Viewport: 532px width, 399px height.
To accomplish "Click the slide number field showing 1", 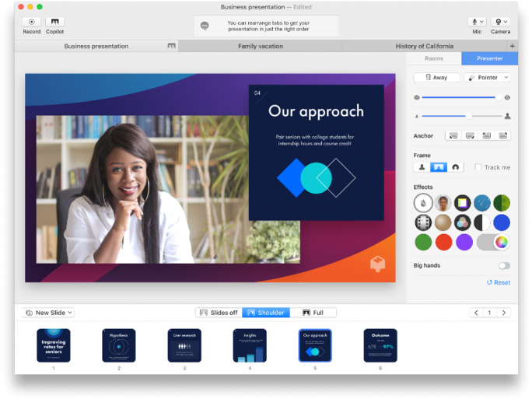I will pyautogui.click(x=489, y=313).
